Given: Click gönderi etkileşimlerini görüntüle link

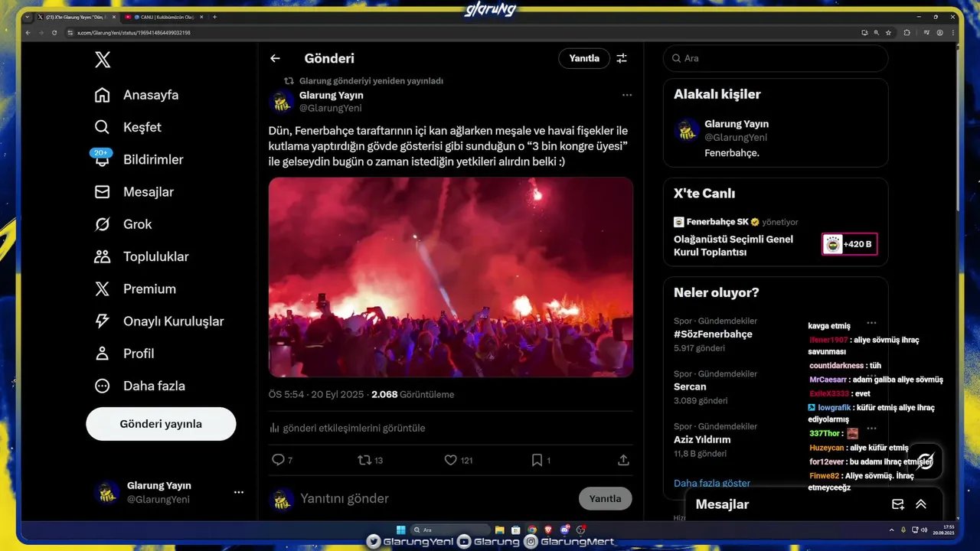Looking at the screenshot, I should (348, 428).
